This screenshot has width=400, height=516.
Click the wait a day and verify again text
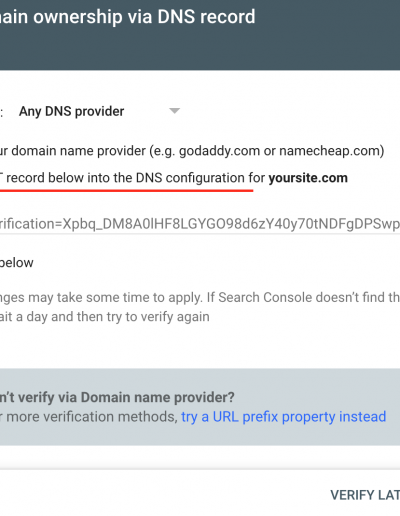point(105,317)
